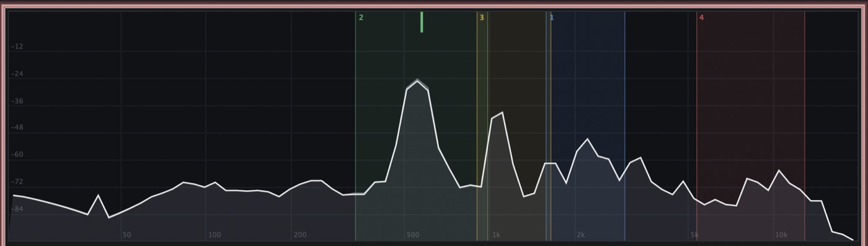Click the 10k frequency axis label
This screenshot has width=868, height=246.
coord(781,235)
